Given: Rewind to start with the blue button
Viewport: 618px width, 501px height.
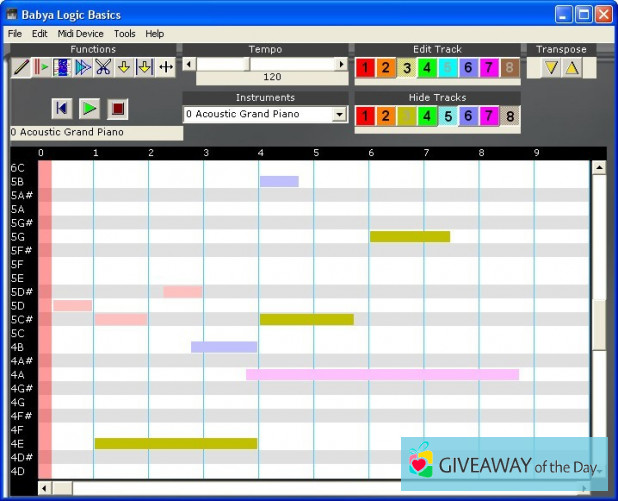Looking at the screenshot, I should click(62, 108).
